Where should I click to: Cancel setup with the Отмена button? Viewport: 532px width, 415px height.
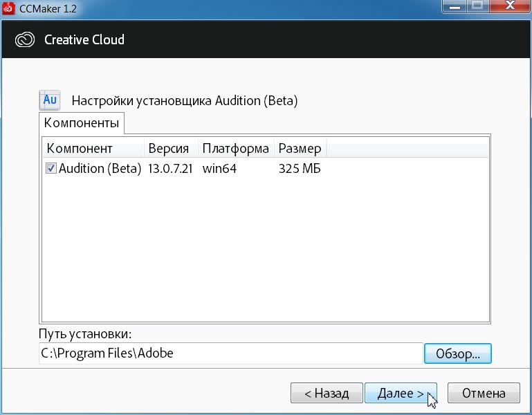[x=484, y=393]
